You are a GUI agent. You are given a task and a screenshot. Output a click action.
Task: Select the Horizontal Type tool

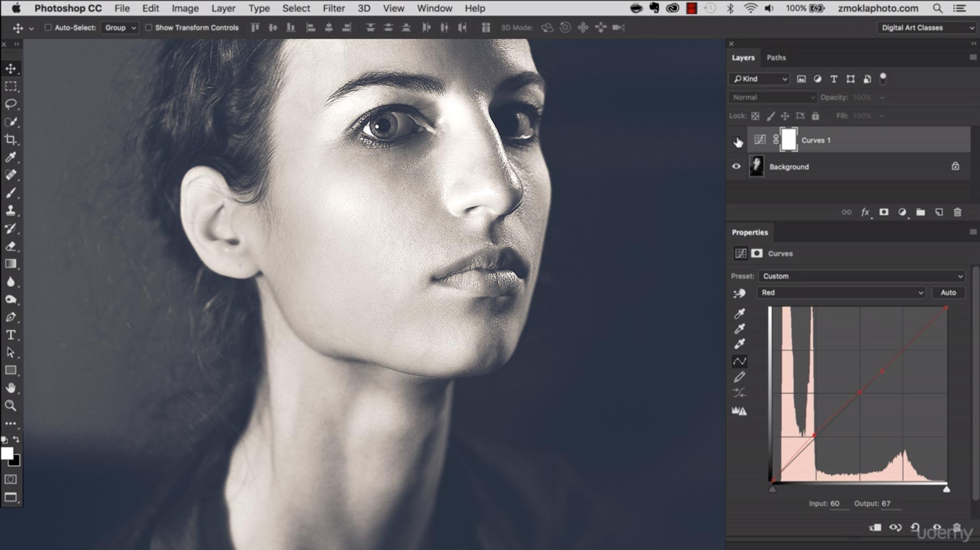click(x=10, y=335)
